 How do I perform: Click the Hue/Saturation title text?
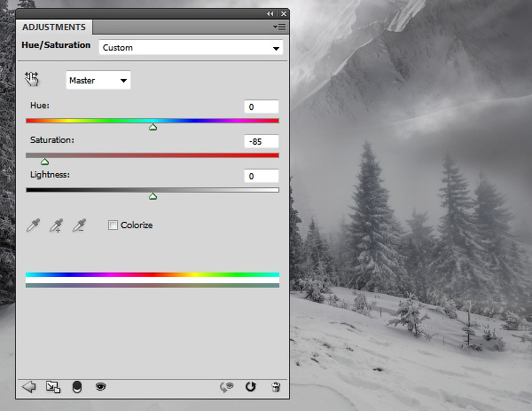point(56,45)
